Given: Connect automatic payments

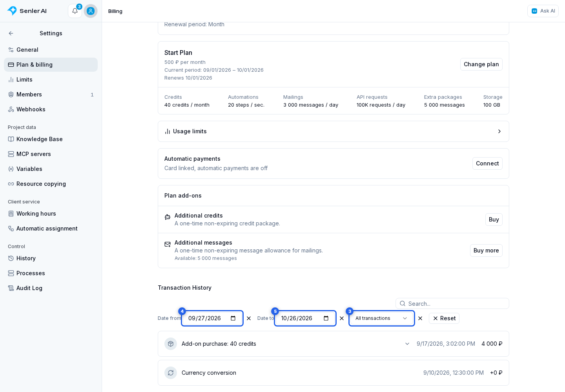Looking at the screenshot, I should point(487,163).
